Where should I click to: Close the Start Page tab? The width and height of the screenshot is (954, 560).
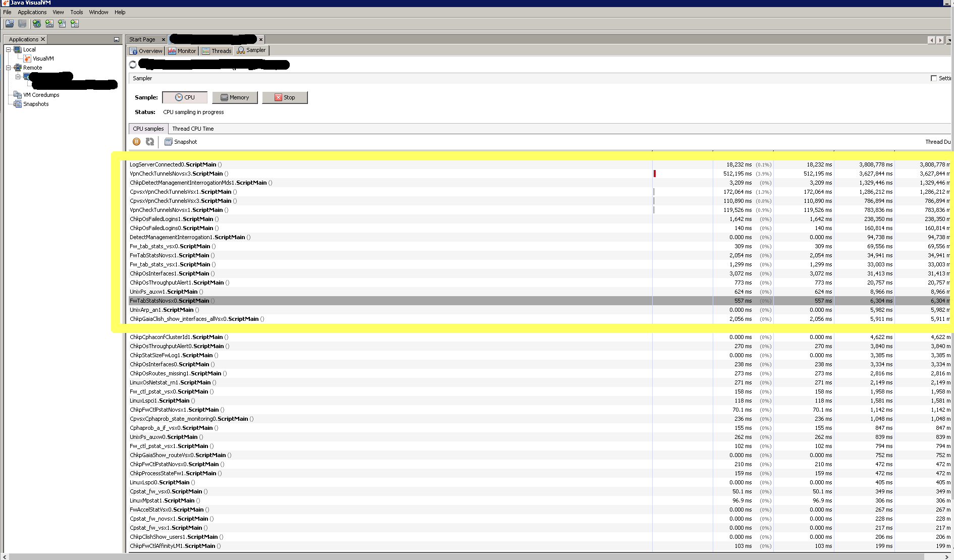163,39
